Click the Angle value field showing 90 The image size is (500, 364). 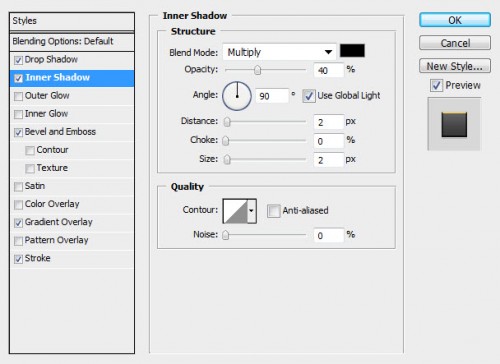[x=272, y=96]
